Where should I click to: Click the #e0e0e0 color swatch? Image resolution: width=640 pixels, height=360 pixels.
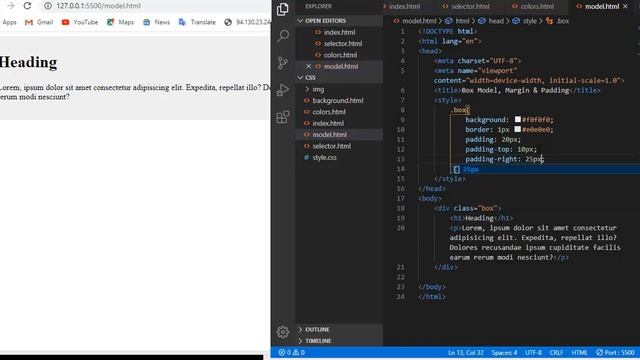[518, 129]
